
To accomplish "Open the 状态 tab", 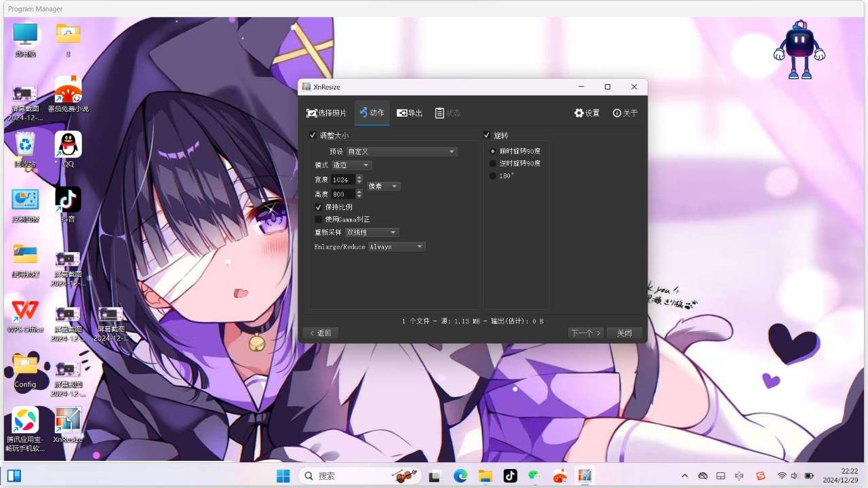I will [448, 113].
